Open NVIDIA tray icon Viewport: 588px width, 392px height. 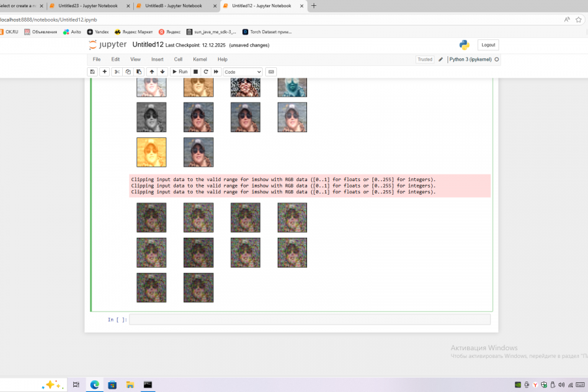tap(518, 385)
